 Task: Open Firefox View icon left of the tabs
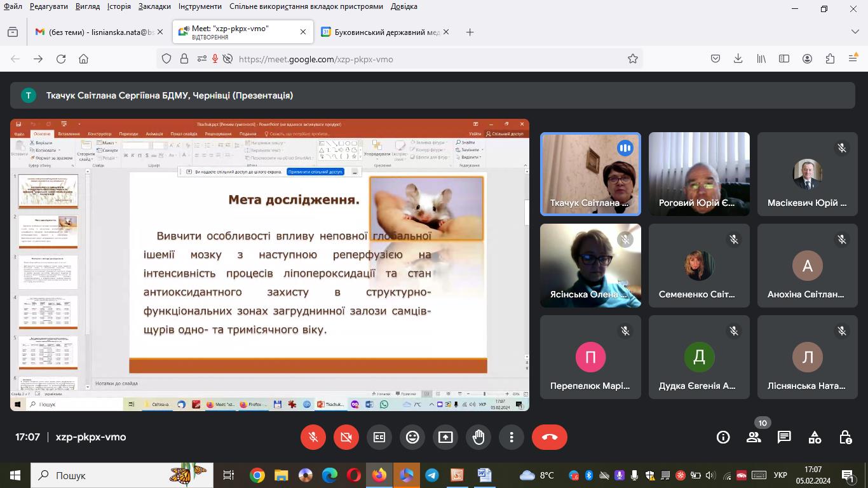pos(13,32)
